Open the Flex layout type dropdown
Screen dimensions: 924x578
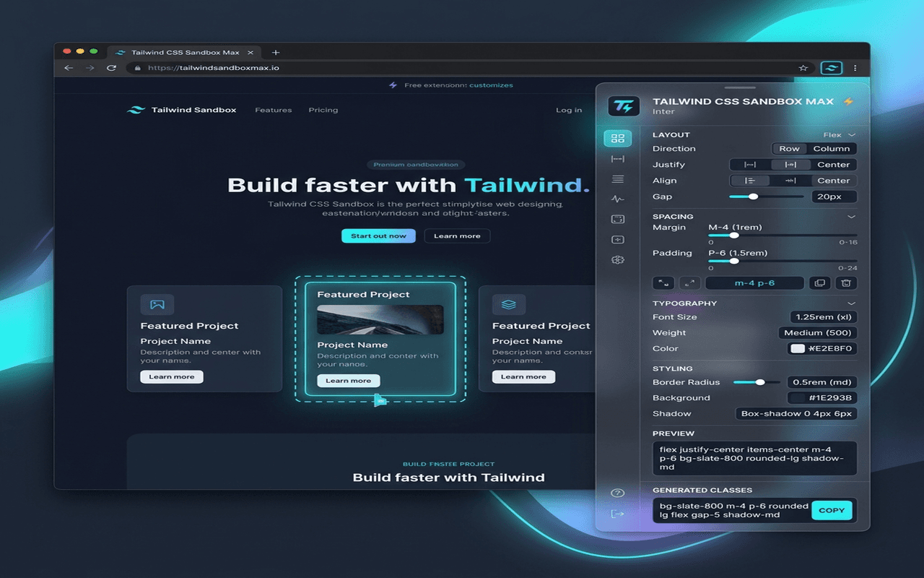[840, 135]
